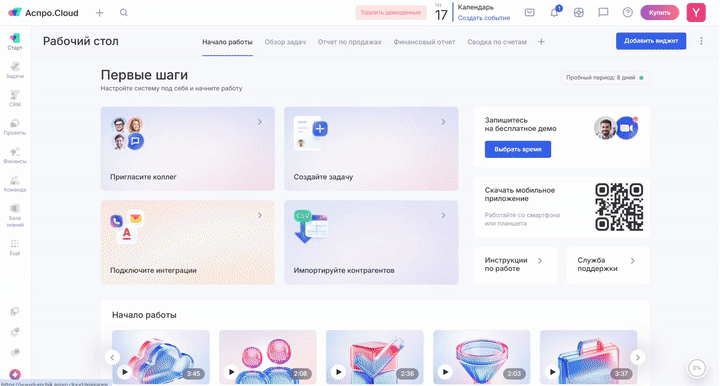Open the chat bubble icon in header

[x=603, y=13]
